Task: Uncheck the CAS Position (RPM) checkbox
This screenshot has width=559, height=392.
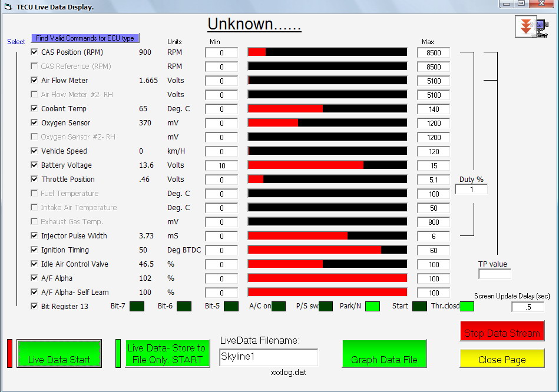Action: pos(34,52)
